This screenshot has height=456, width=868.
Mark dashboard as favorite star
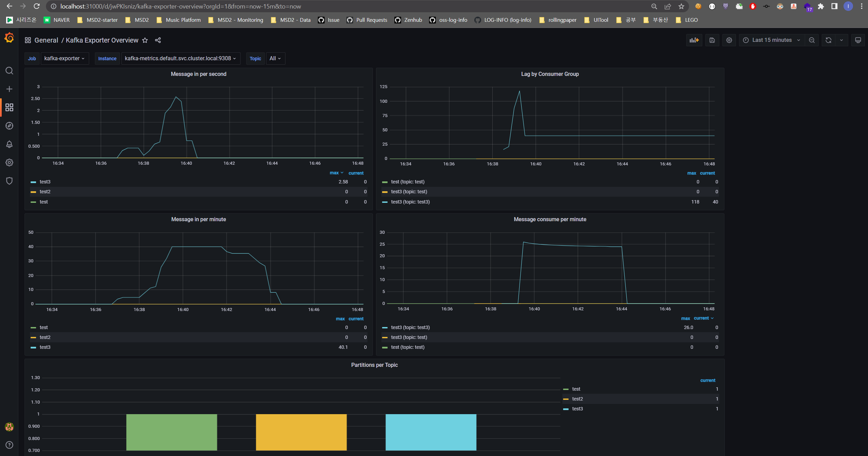pos(145,40)
